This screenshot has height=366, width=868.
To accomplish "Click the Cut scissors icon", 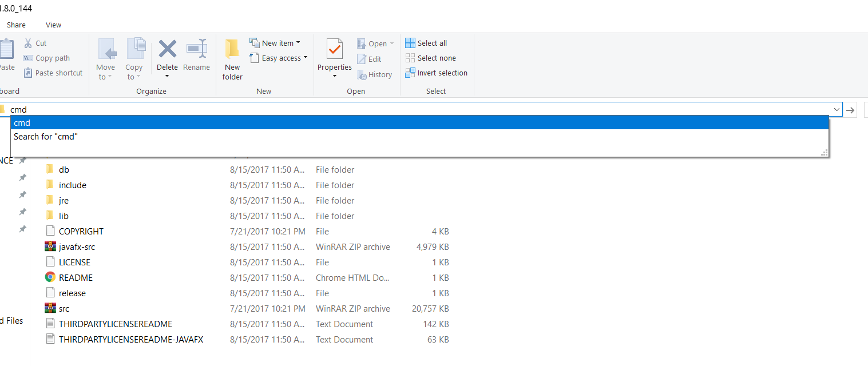I will click(28, 43).
